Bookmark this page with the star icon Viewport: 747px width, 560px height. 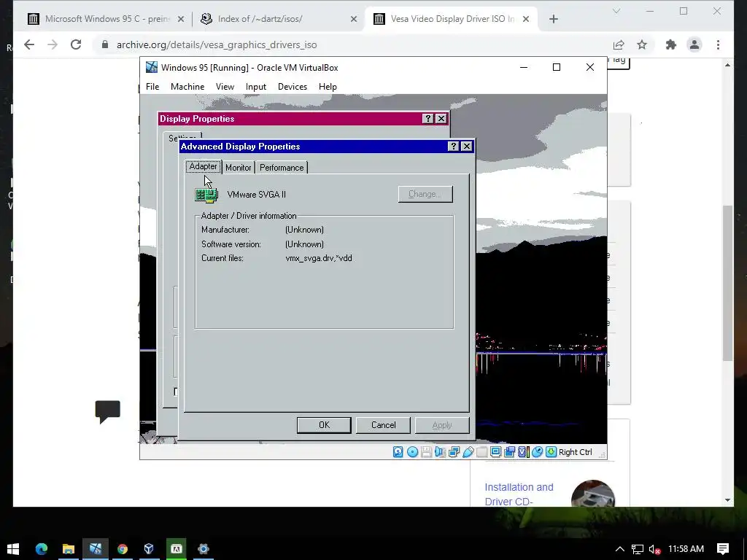coord(642,44)
